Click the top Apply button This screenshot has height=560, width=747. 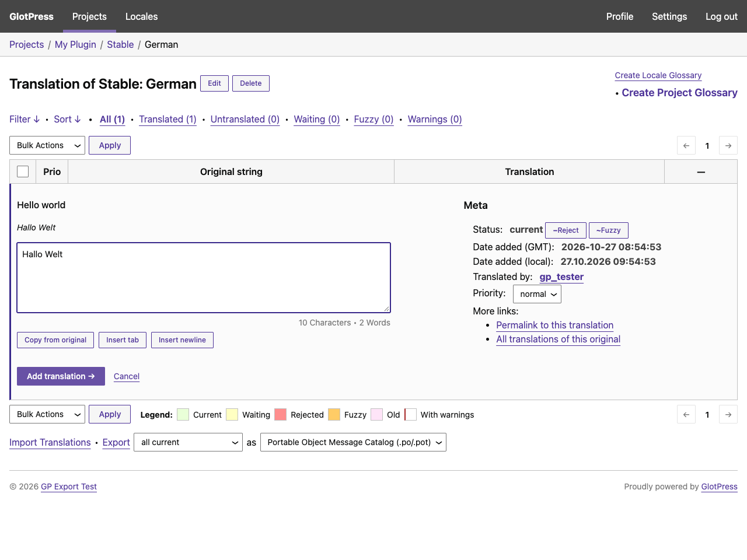click(x=110, y=145)
